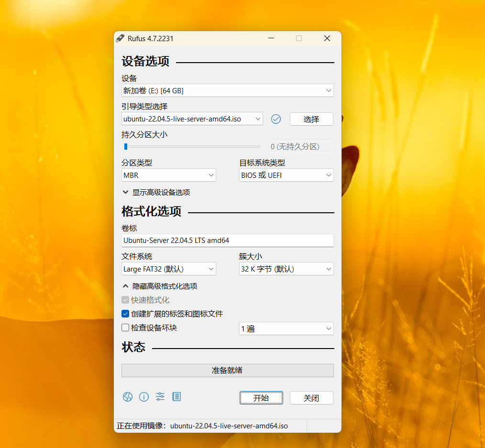Open the 分区类型 MBR dropdown
The image size is (485, 448).
click(168, 175)
